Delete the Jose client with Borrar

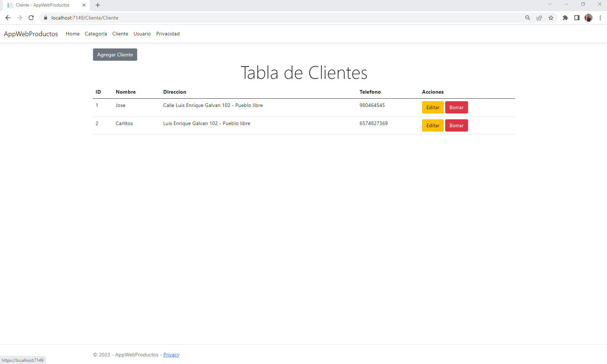[x=456, y=107]
